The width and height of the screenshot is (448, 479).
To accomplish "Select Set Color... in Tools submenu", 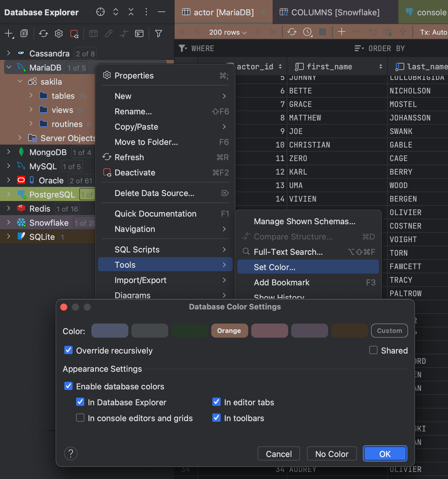I will pos(275,267).
